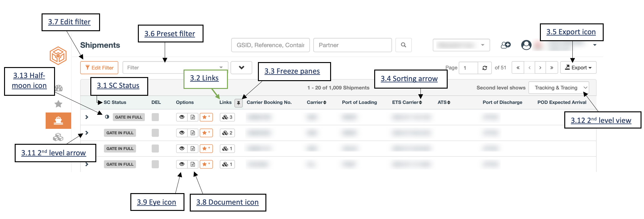Click the Page number field
Image resolution: width=644 pixels, height=219 pixels.
point(468,68)
